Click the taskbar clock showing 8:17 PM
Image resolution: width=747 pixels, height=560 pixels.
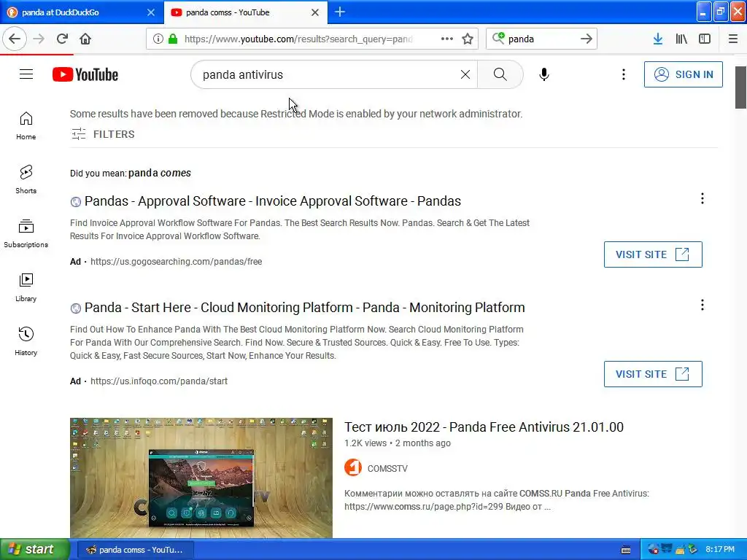click(x=720, y=549)
